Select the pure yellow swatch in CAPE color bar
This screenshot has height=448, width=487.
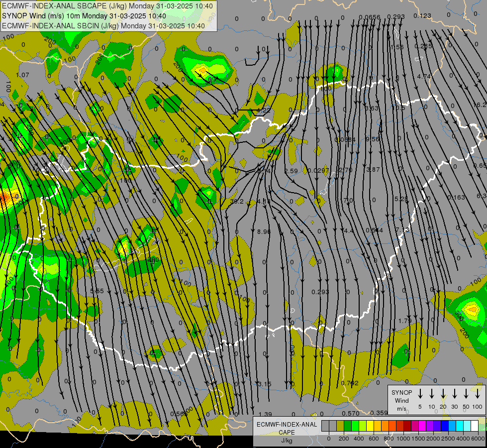tap(370, 426)
